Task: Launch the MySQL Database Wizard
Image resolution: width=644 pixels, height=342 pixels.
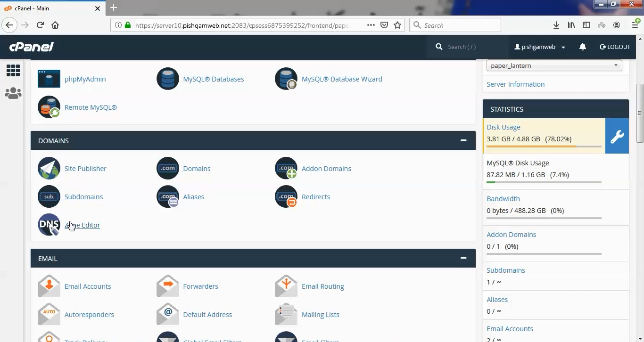Action: [342, 79]
